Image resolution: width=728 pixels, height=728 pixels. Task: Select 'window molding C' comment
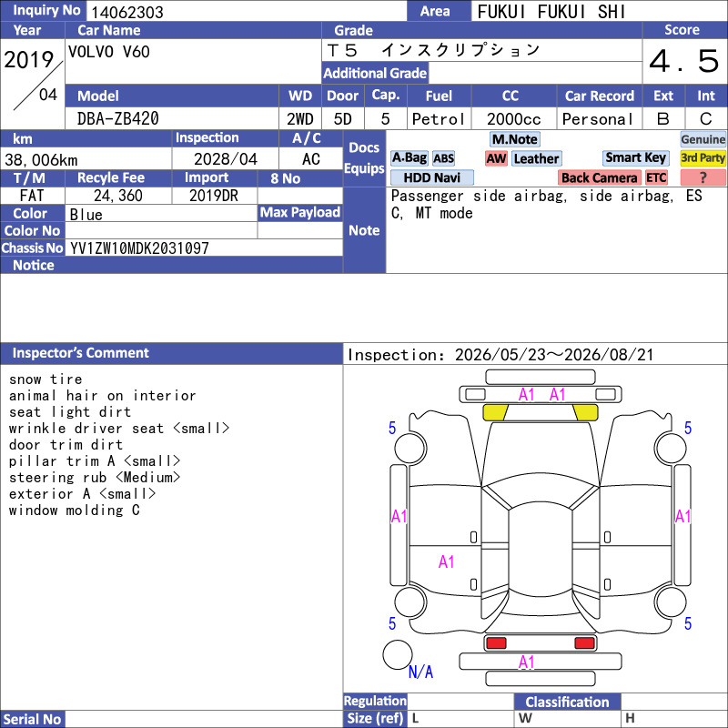click(x=75, y=511)
